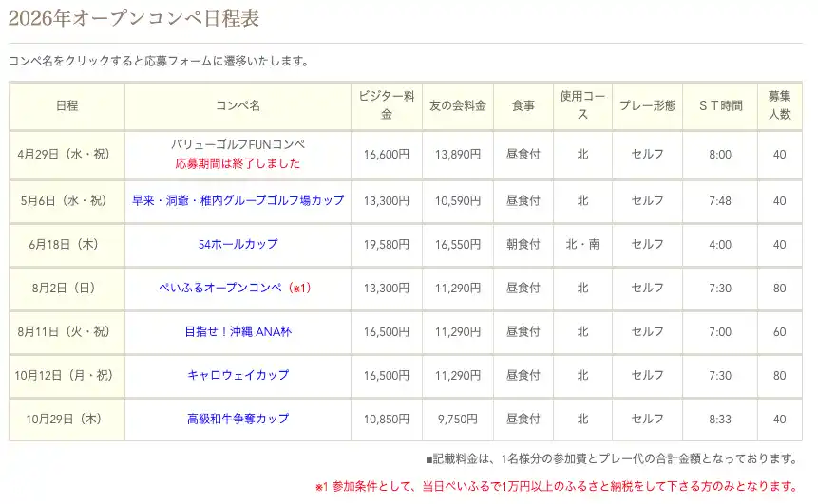Image resolution: width=818 pixels, height=504 pixels.
Task: Click the 北・南 course cell
Action: (x=582, y=245)
